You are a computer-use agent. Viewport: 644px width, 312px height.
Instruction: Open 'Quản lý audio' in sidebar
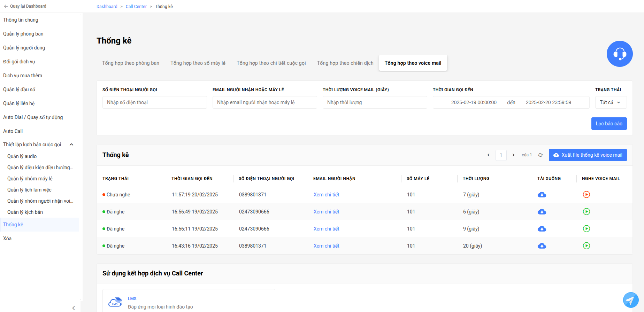pyautogui.click(x=22, y=156)
